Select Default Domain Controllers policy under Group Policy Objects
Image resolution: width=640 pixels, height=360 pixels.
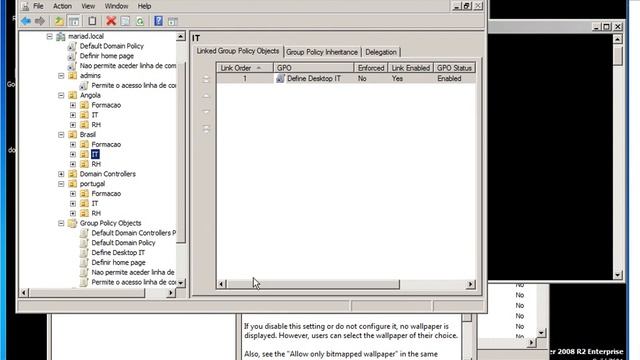pos(133,233)
